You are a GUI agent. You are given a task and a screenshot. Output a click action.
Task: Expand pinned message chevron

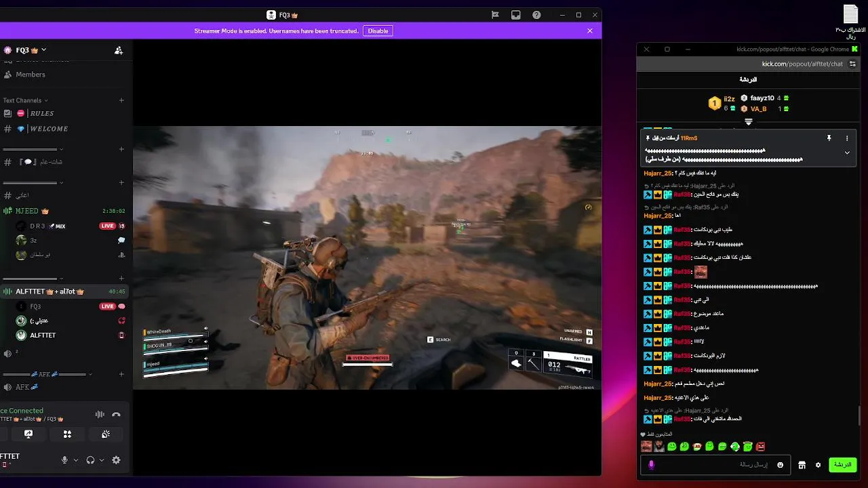(846, 152)
